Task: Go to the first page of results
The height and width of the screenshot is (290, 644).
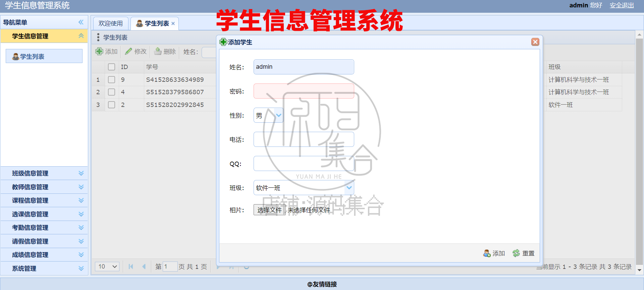Action: click(131, 267)
